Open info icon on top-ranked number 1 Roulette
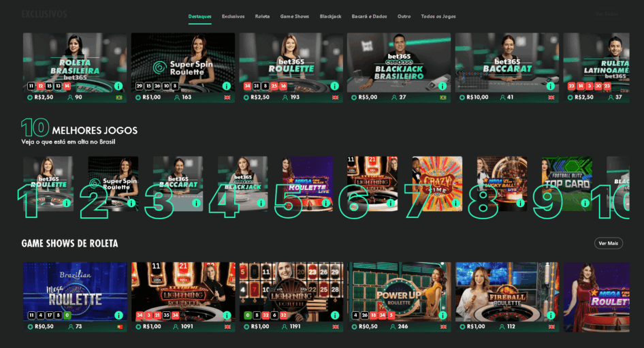Screen dimensions: 644x348 coord(67,203)
